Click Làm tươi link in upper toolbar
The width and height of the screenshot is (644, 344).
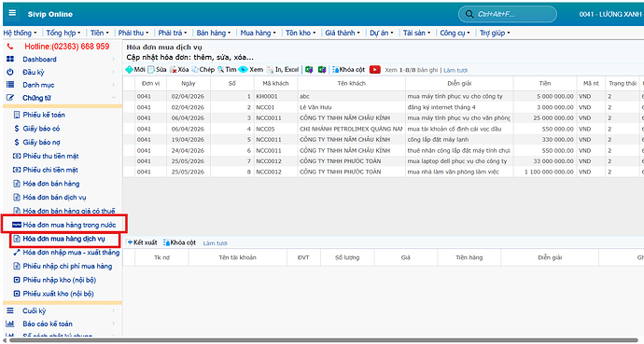tap(455, 70)
